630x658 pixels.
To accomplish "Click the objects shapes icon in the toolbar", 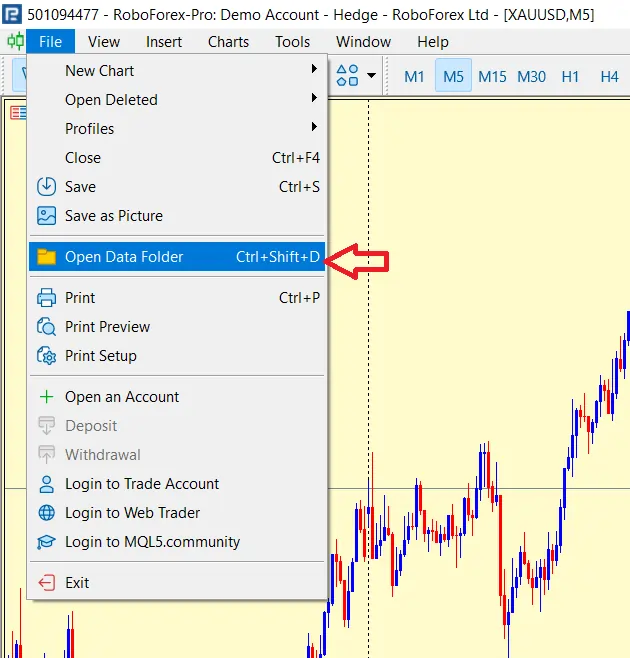I will (348, 76).
